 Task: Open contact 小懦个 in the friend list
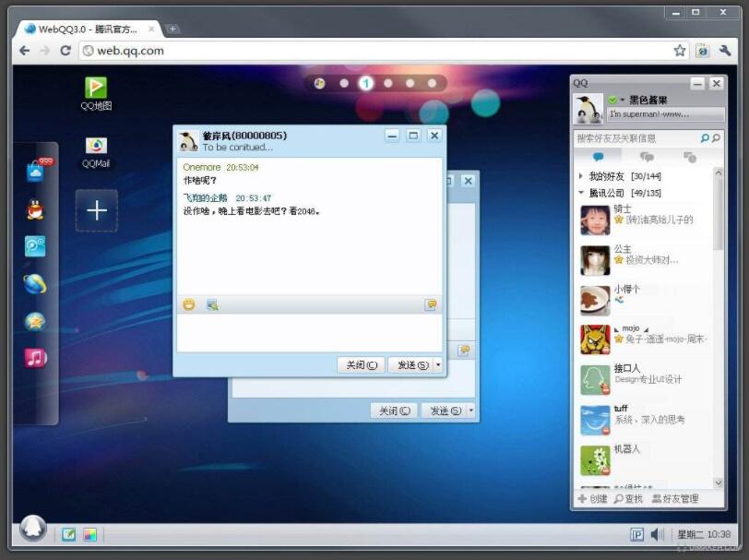(x=645, y=300)
